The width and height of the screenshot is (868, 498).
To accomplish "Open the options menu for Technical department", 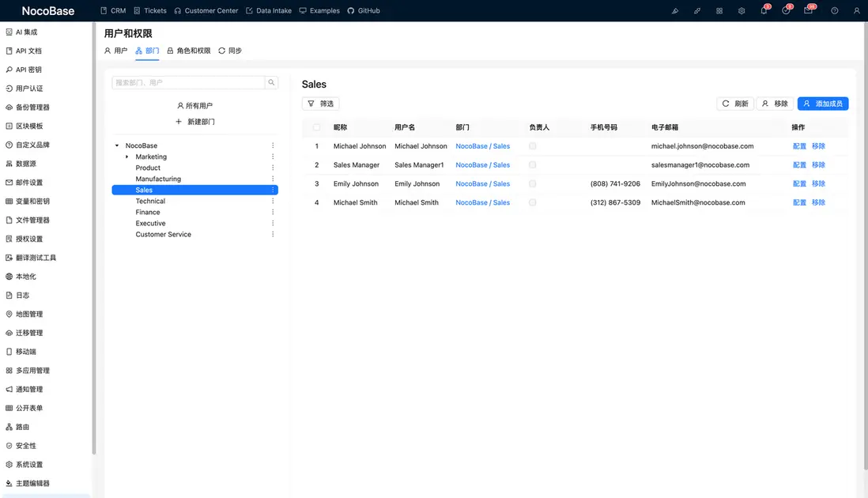I will (x=273, y=201).
